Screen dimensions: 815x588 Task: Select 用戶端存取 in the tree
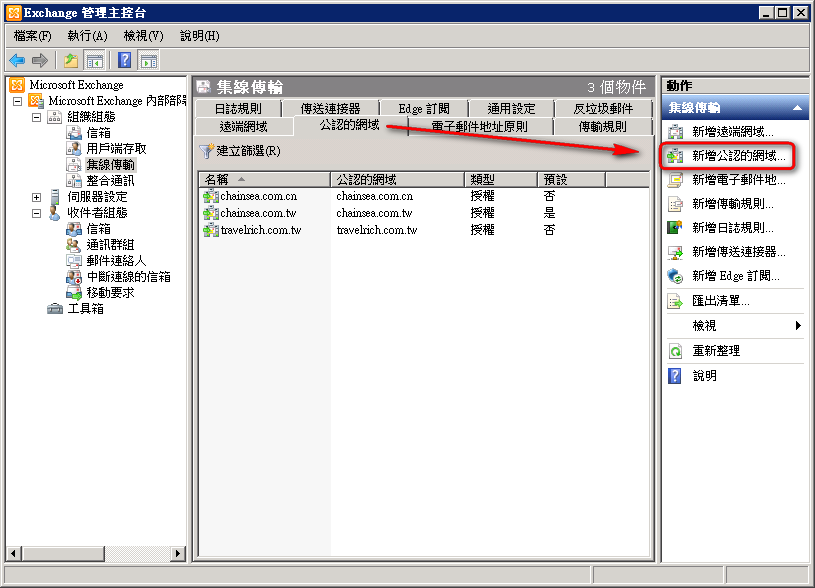(x=116, y=149)
